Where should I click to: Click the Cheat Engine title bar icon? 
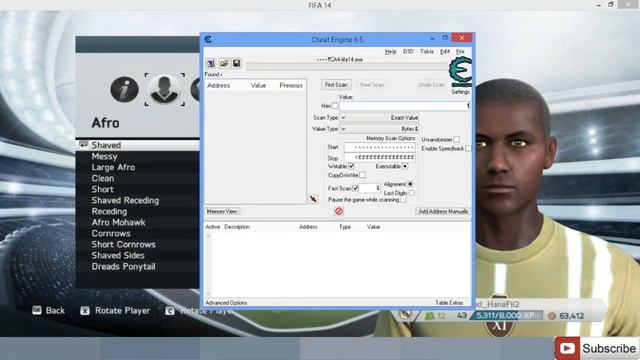point(208,39)
